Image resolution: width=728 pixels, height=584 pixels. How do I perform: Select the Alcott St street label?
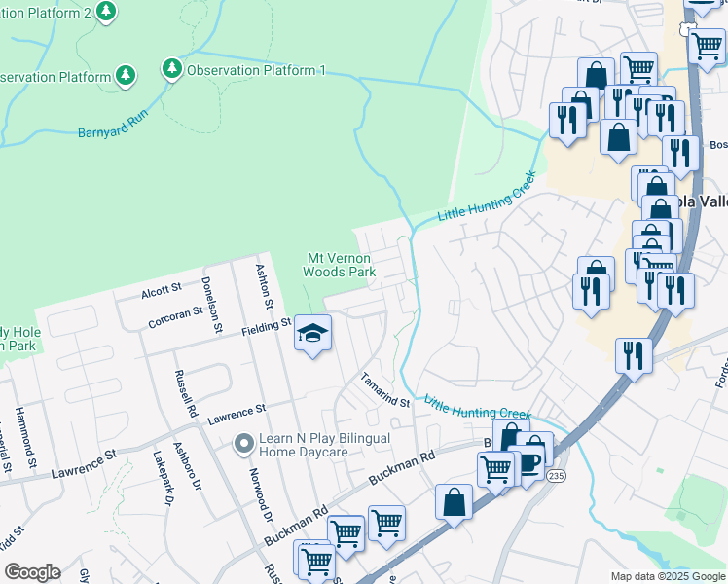click(x=162, y=289)
